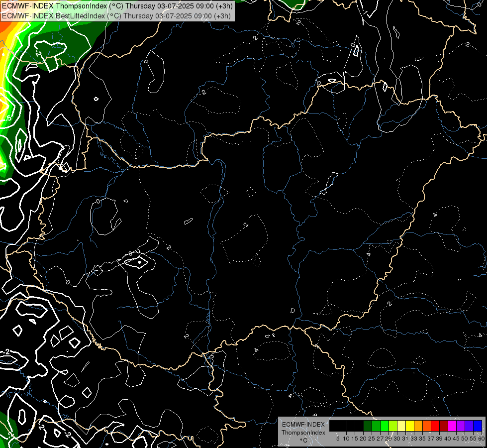The height and width of the screenshot is (448, 487).
Task: Click the legend tick value '35'
Action: click(x=422, y=439)
